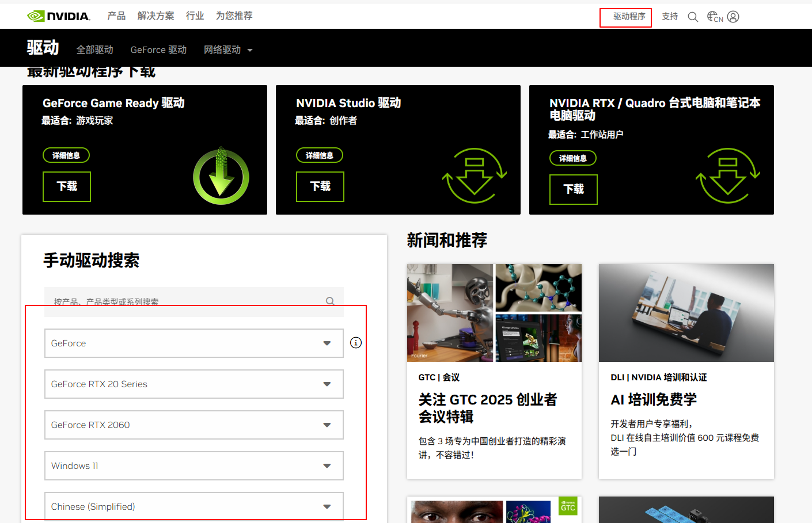Click the GTC | 会议 category label
The width and height of the screenshot is (812, 523).
coord(439,377)
